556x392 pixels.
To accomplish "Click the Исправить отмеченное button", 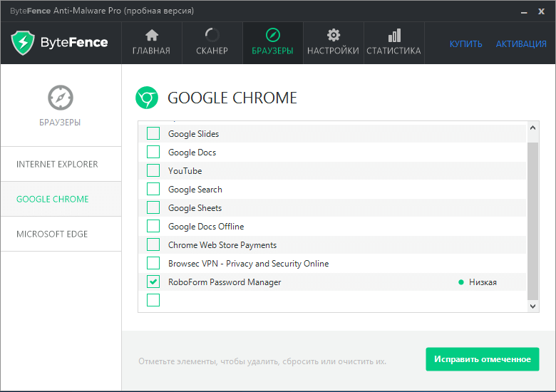I will click(483, 359).
